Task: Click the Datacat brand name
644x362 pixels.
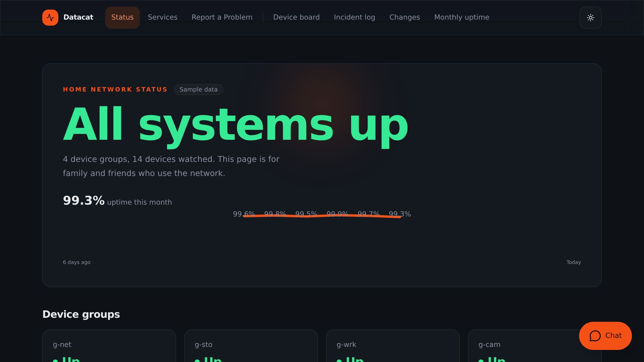Action: [78, 17]
